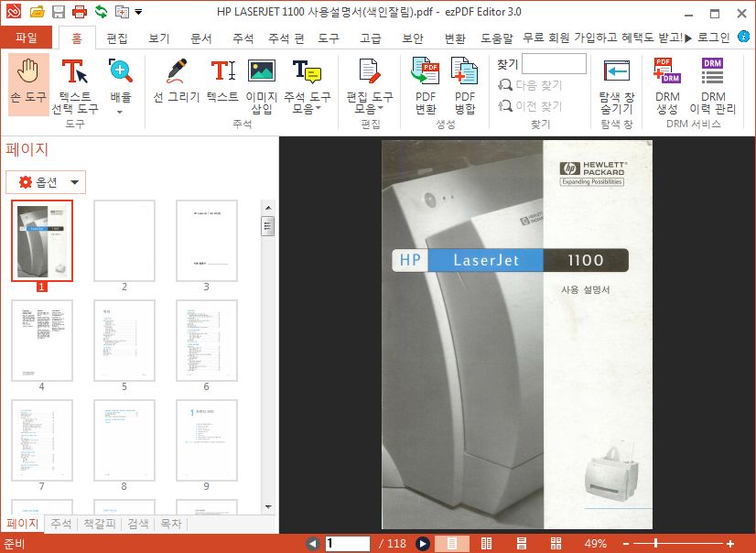Click the blue info icon next to 로그인
The image size is (756, 553).
click(x=743, y=37)
